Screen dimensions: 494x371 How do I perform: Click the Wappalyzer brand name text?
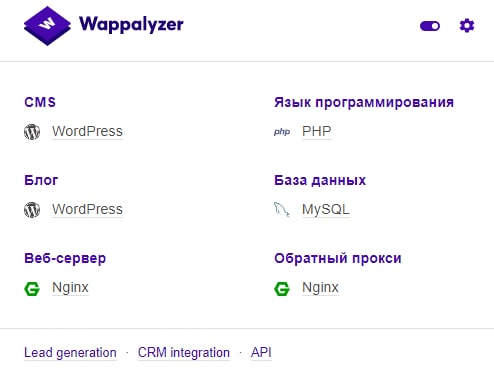[131, 24]
